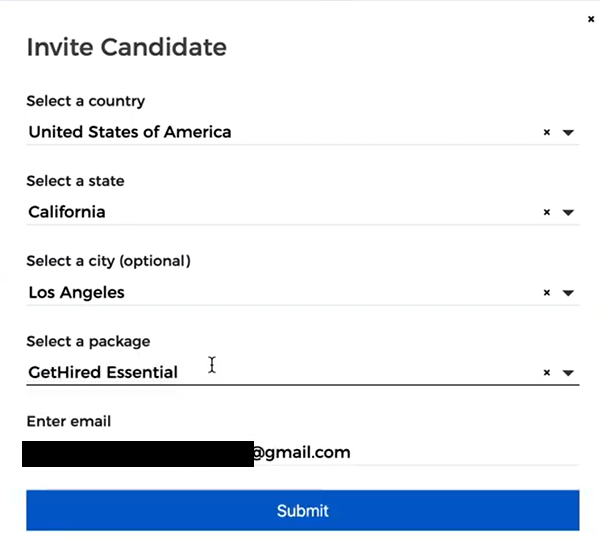Click the Los Angeles selected value
This screenshot has height=546, width=600.
(x=76, y=293)
